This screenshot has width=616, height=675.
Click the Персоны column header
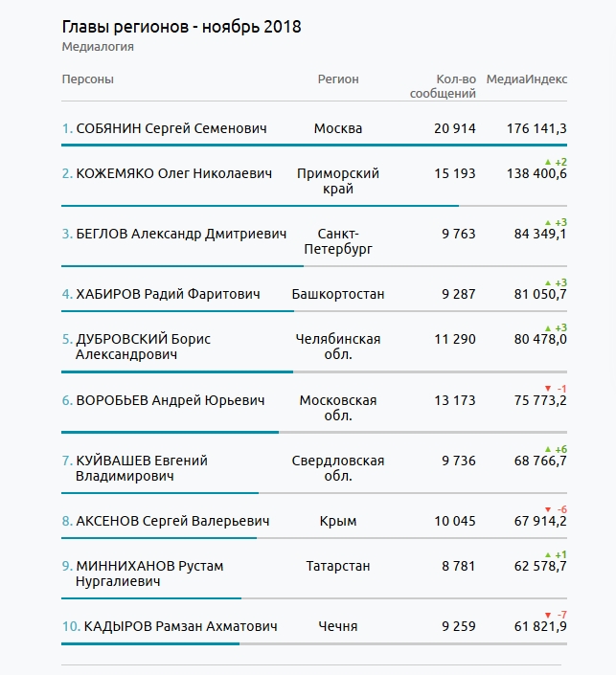click(87, 79)
